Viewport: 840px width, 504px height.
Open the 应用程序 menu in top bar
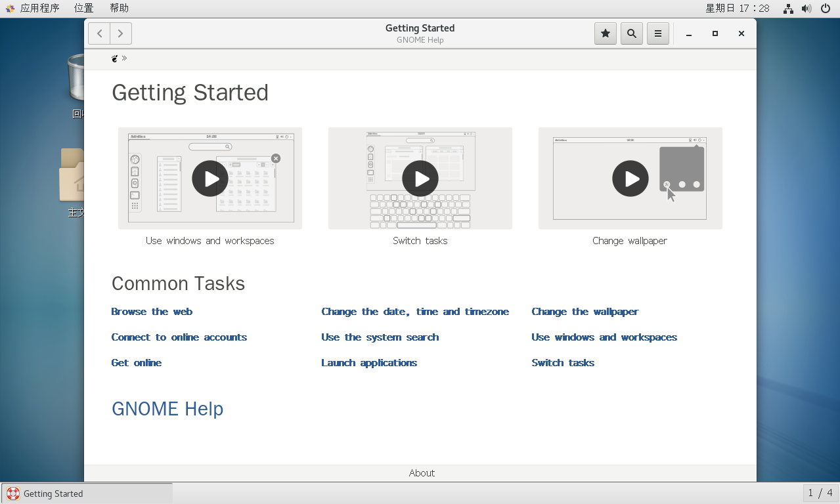39,8
